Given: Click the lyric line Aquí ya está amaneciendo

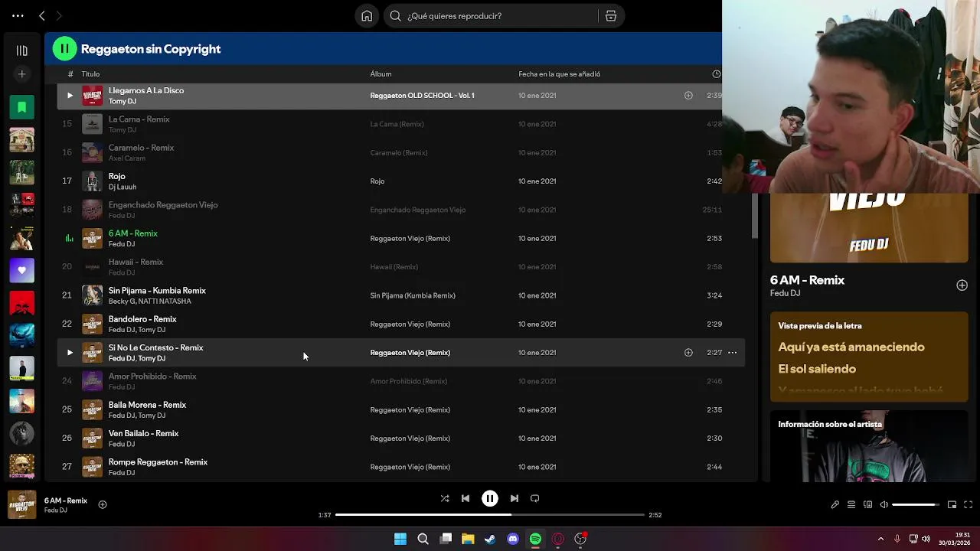Looking at the screenshot, I should coord(851,347).
